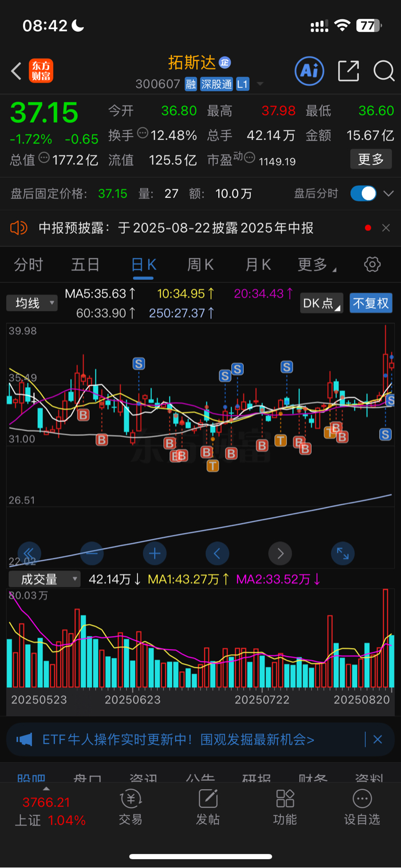Tap the 正 verified badge

[225, 63]
